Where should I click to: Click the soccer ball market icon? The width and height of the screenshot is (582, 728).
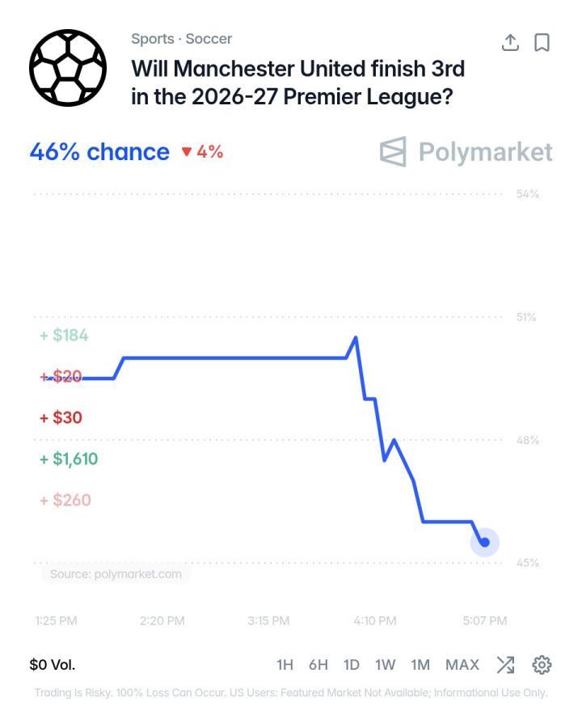(68, 68)
